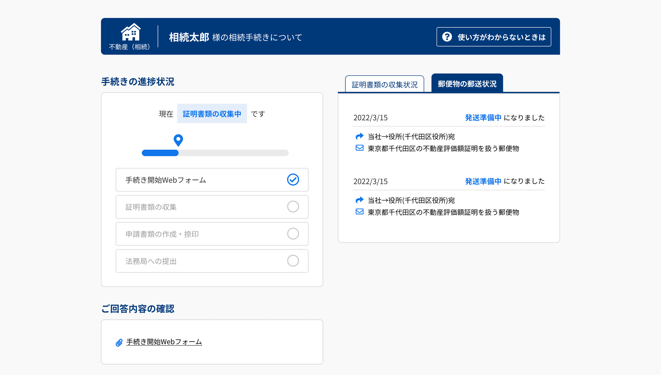Click the first 2022/3/15 date entry
The width and height of the screenshot is (661, 375).
371,118
